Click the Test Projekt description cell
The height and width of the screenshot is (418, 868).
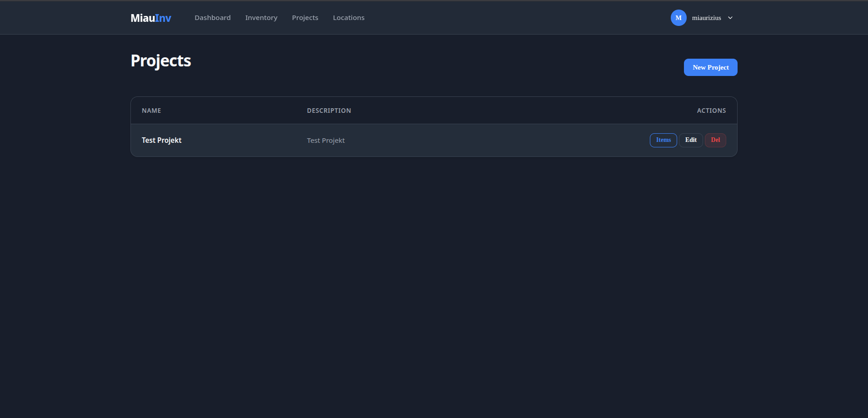pyautogui.click(x=326, y=141)
